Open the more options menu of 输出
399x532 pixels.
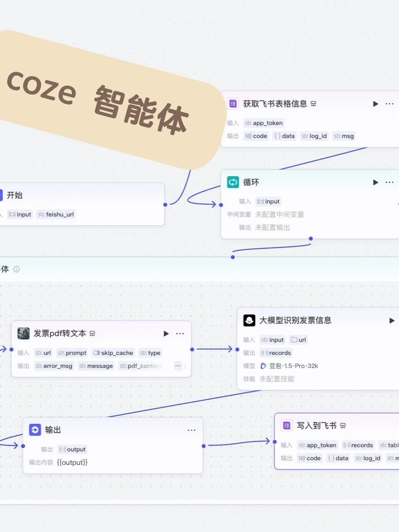click(x=192, y=430)
